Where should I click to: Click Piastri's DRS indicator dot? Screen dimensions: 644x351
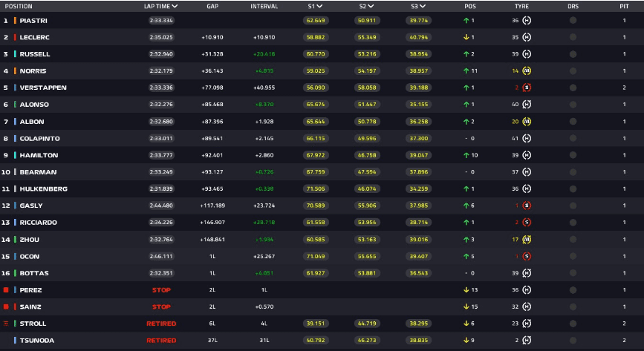point(573,21)
